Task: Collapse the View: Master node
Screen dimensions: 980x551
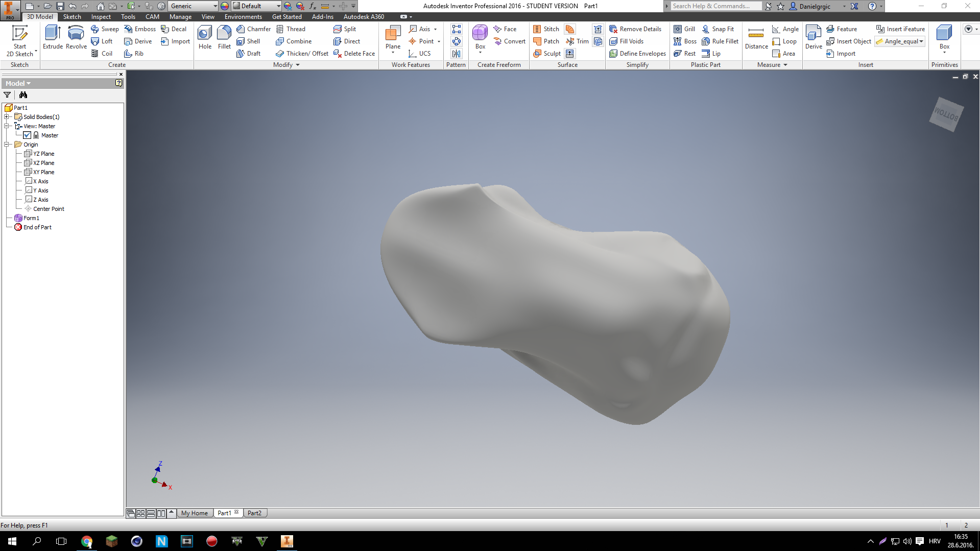Action: point(7,126)
